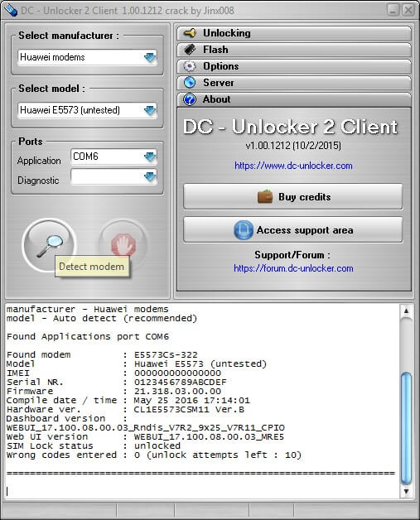Click the globe icon beside Server
Viewport: 420px width, 520px height.
[190, 83]
